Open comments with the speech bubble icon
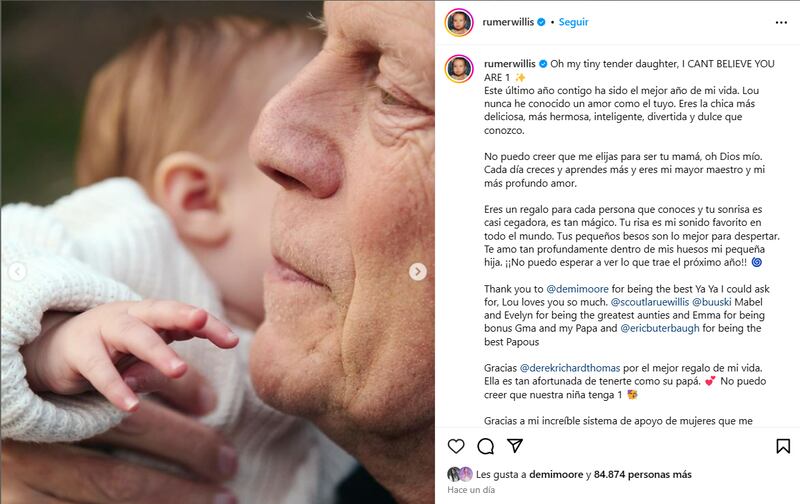Screen dimensions: 800x504 click(486, 446)
